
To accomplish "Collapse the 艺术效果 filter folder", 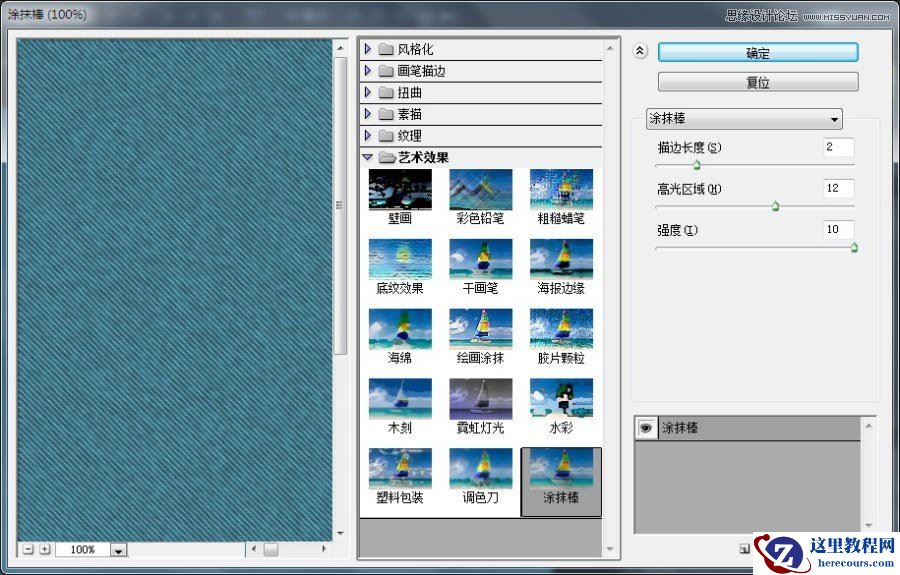I will (368, 157).
